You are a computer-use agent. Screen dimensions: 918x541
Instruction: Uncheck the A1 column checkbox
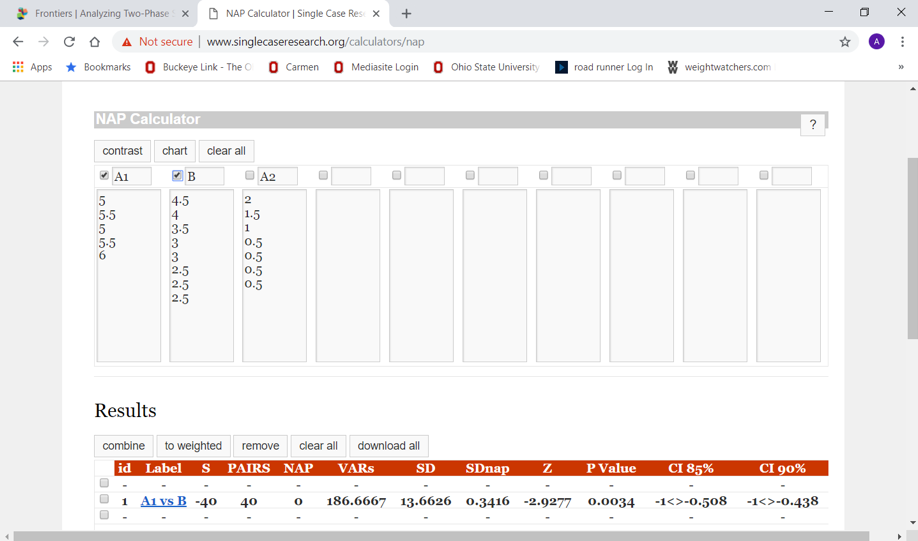point(104,175)
